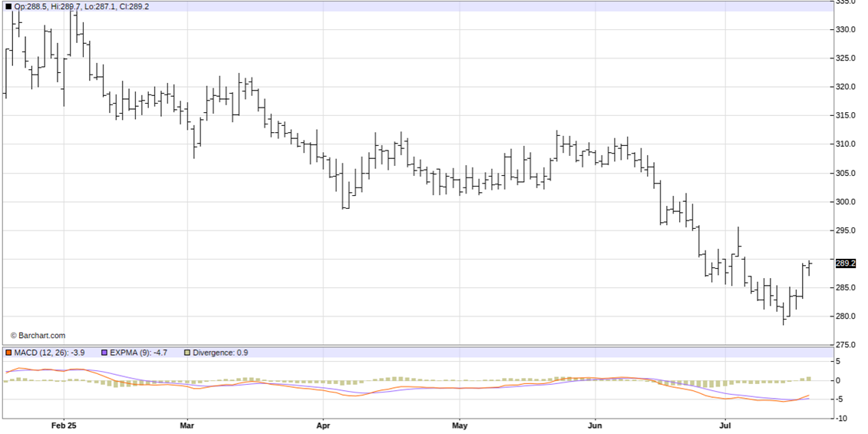Click the 'Jun' date axis label
The image size is (868, 434).
(x=595, y=426)
